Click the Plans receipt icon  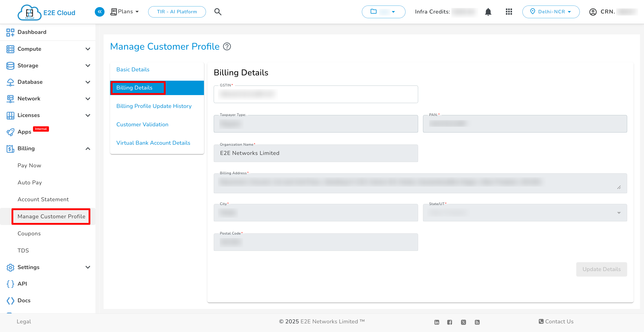(x=114, y=12)
